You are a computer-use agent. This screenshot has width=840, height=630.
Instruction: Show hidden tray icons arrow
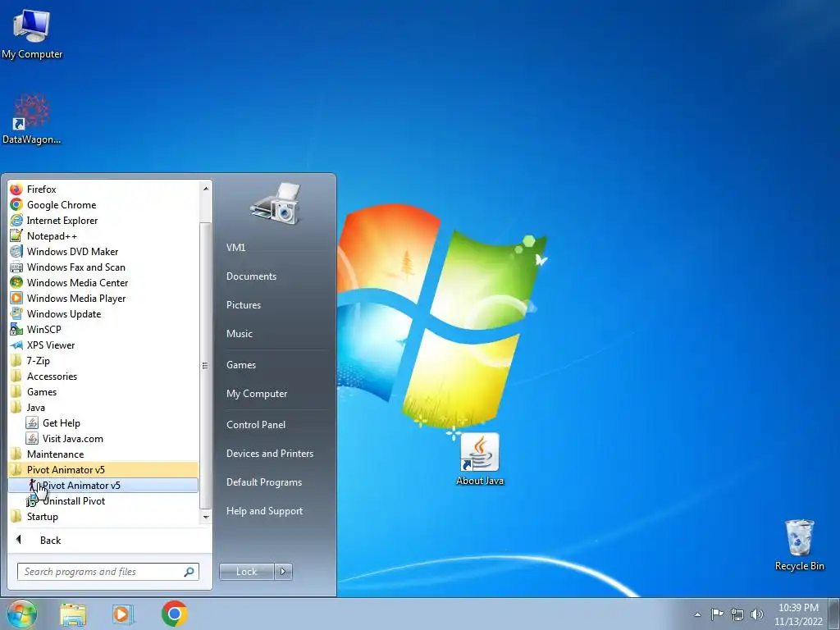pos(697,614)
